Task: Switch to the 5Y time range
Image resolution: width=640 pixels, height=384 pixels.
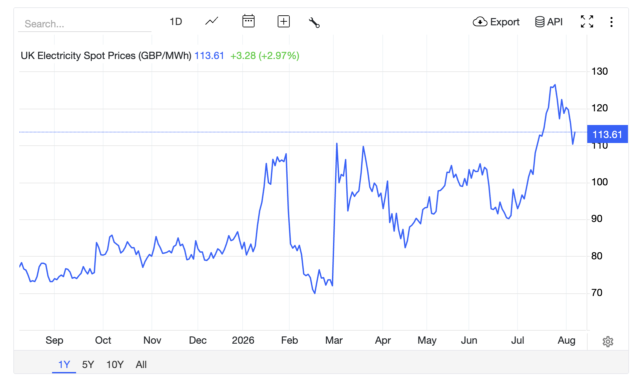Action: tap(88, 364)
